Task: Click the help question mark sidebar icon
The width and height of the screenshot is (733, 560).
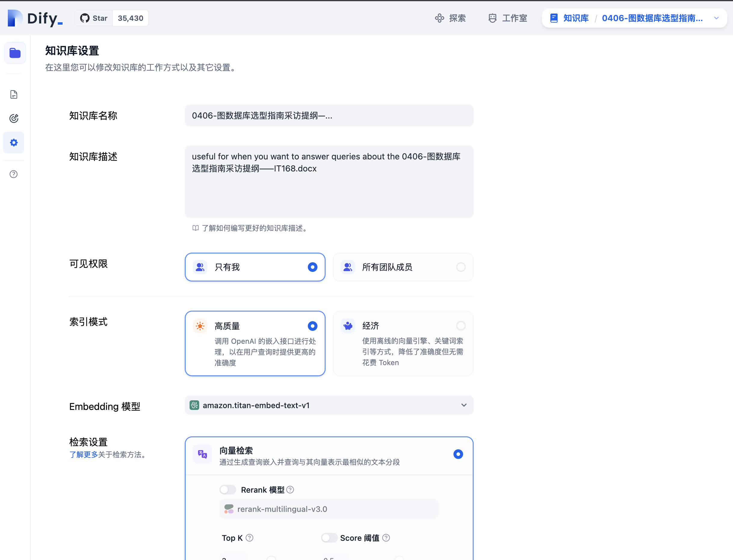Action: point(14,174)
